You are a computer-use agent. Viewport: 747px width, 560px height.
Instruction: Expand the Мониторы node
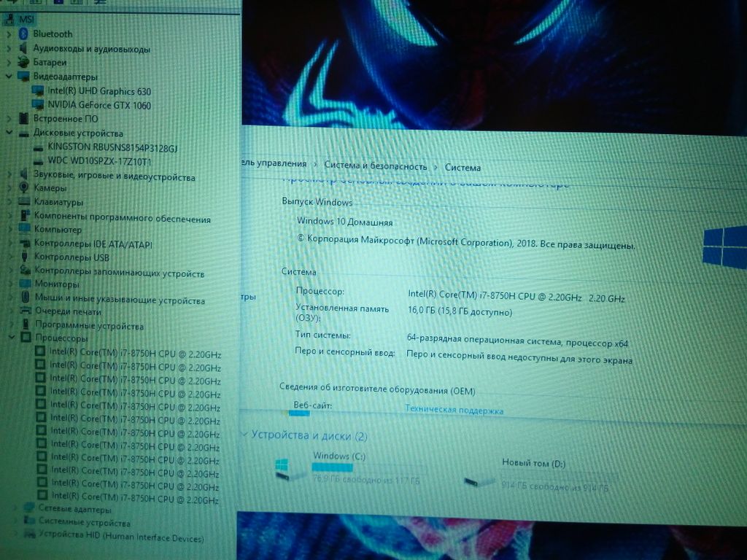pyautogui.click(x=10, y=284)
